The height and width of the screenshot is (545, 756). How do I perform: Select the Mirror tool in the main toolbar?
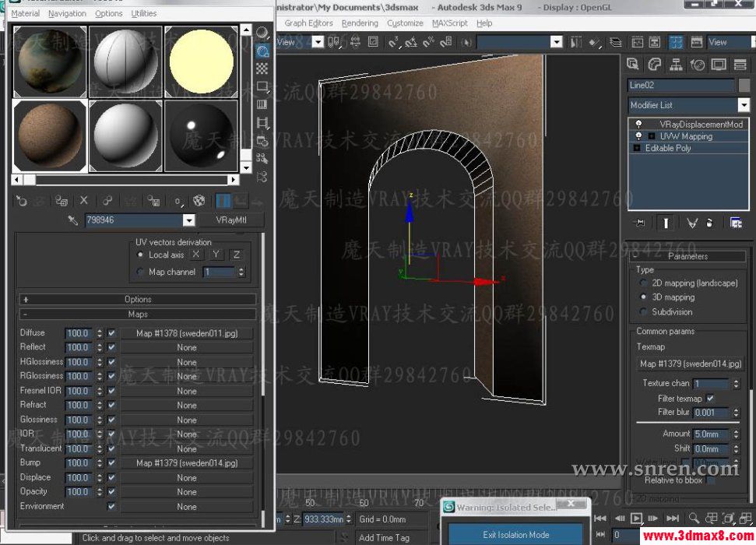[x=576, y=42]
